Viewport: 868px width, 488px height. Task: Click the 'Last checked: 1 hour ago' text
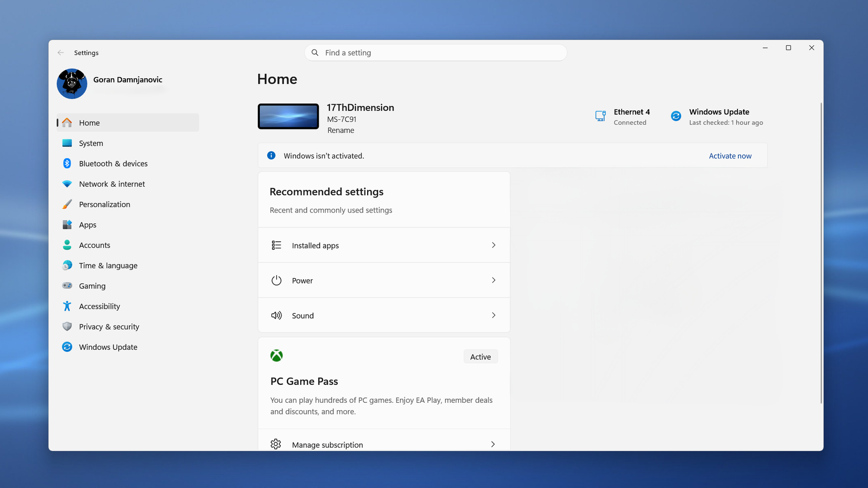pos(726,123)
